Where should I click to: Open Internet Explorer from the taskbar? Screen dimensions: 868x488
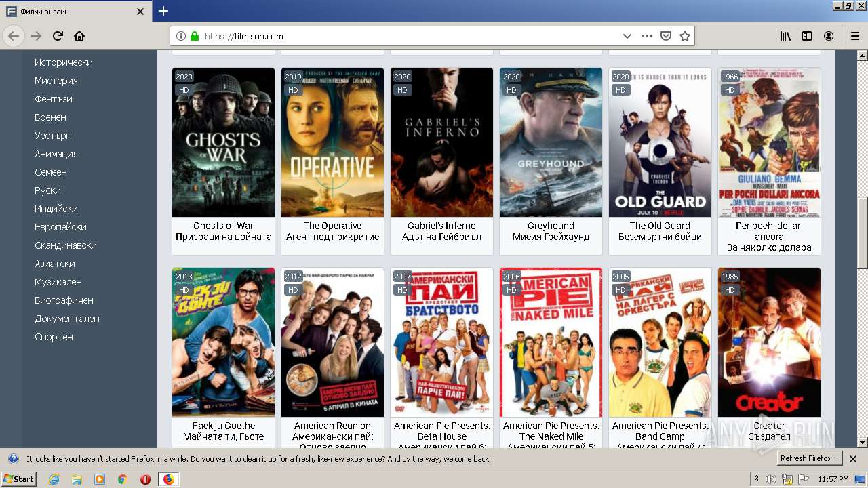[54, 479]
